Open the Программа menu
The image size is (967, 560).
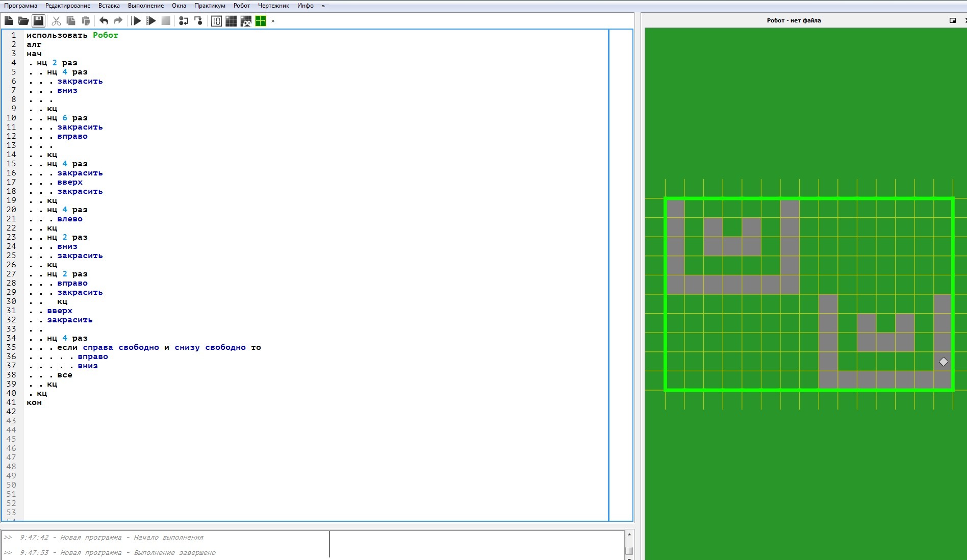(20, 6)
